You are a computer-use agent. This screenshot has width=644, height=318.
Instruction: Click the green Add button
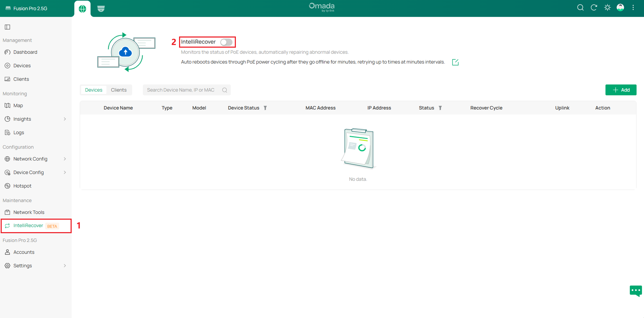click(621, 90)
